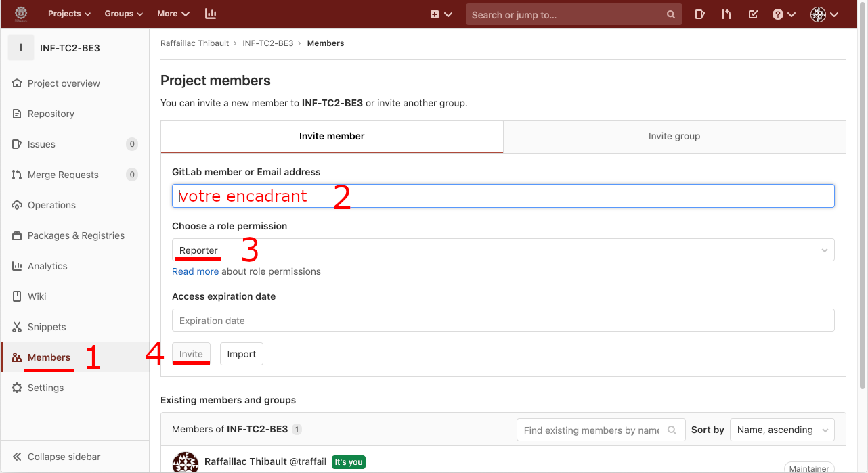The height and width of the screenshot is (473, 868).
Task: Click the INF-TC2-BE3 project avatar in sidebar
Action: point(21,48)
